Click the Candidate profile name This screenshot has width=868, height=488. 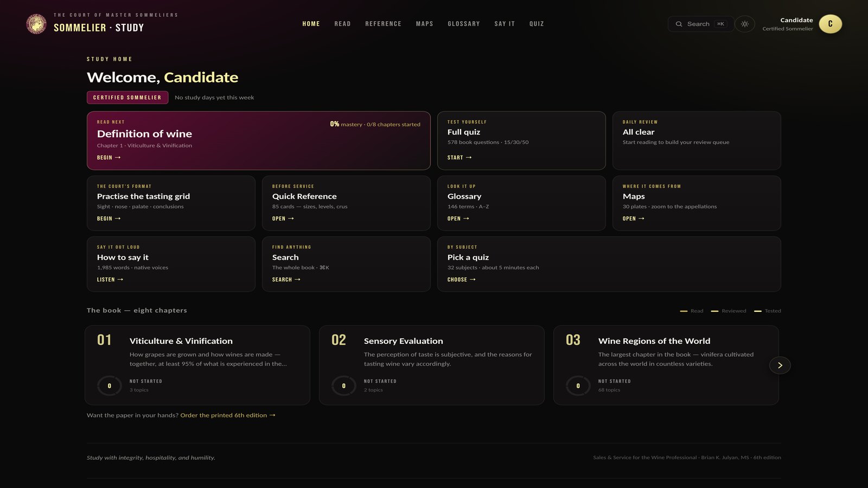pos(796,20)
